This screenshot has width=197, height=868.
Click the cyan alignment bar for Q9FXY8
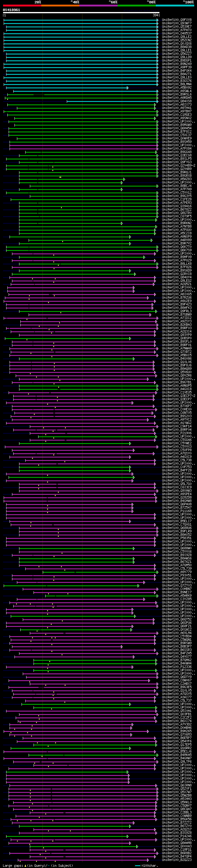(81, 20)
